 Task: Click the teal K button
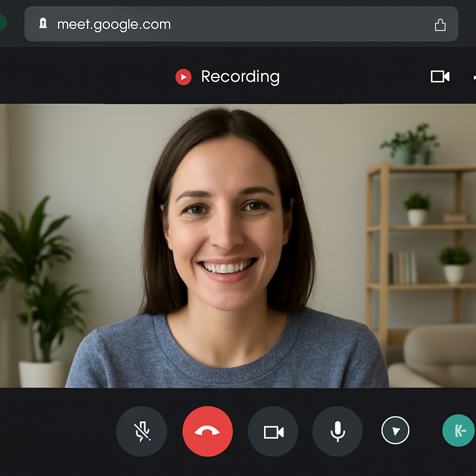pos(458,431)
